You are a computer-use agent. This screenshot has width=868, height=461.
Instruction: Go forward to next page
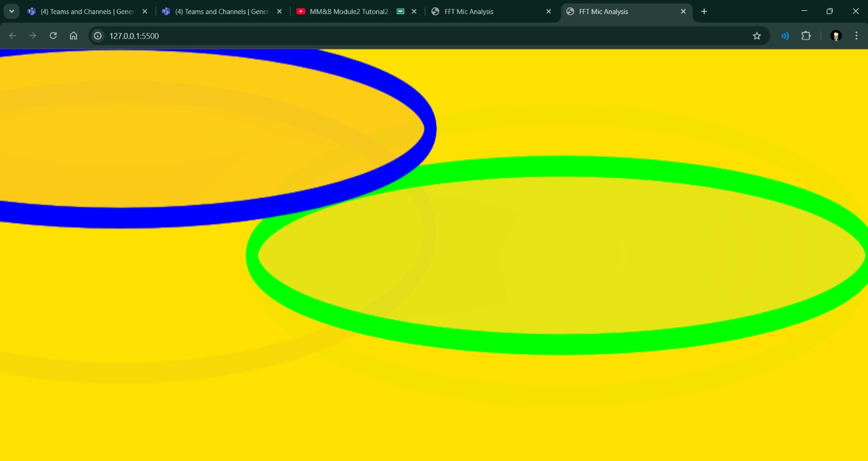click(x=33, y=36)
